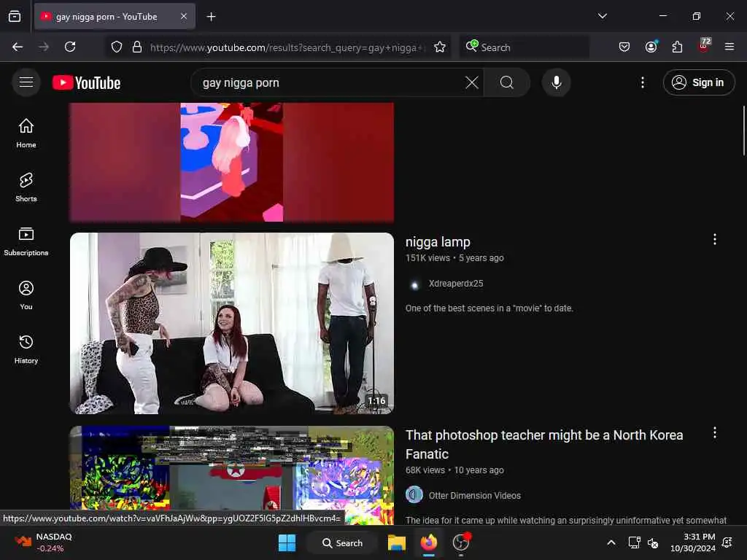Open the 3:31 PM clock calendar
The width and height of the screenshot is (747, 560).
pos(693,542)
